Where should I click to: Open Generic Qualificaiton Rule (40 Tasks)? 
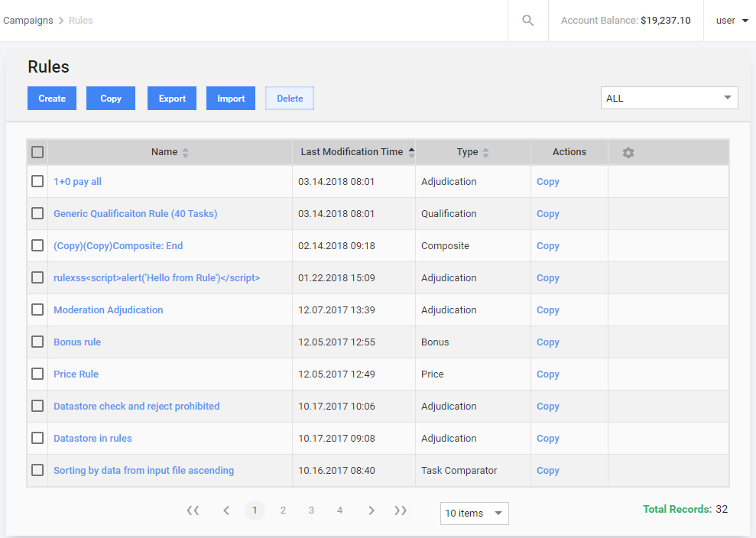135,213
